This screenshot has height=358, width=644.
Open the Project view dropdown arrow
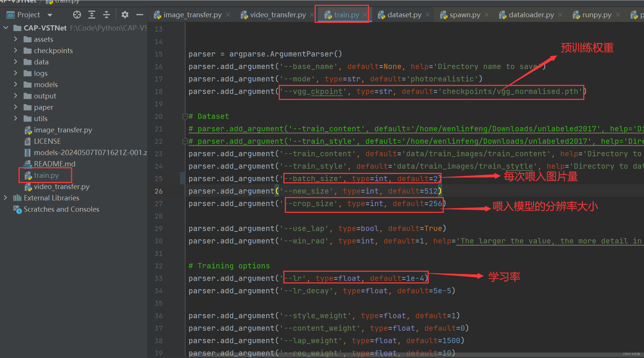[x=50, y=15]
